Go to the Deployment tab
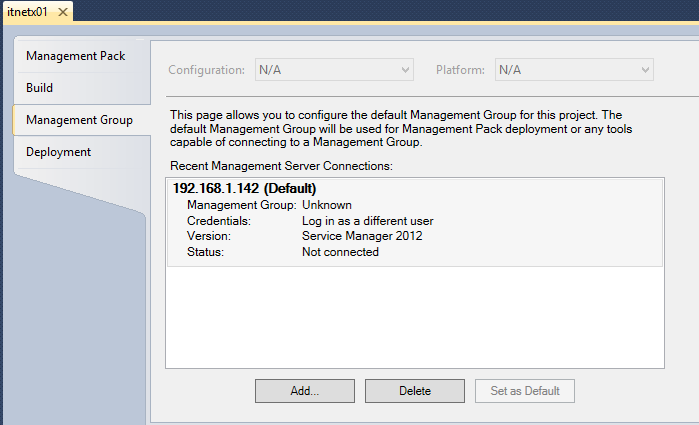This screenshot has width=699, height=425. tap(58, 152)
